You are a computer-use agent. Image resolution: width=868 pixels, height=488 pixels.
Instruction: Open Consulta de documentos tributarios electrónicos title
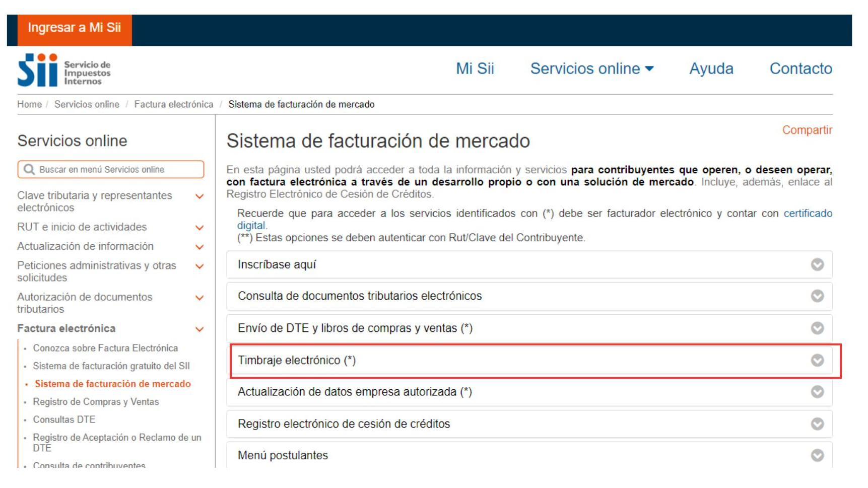tap(360, 296)
